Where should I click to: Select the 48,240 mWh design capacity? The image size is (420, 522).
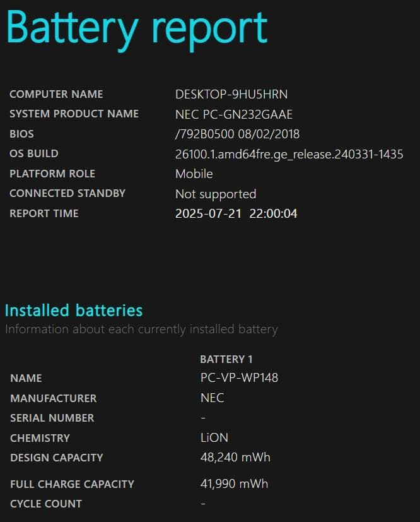pos(235,457)
